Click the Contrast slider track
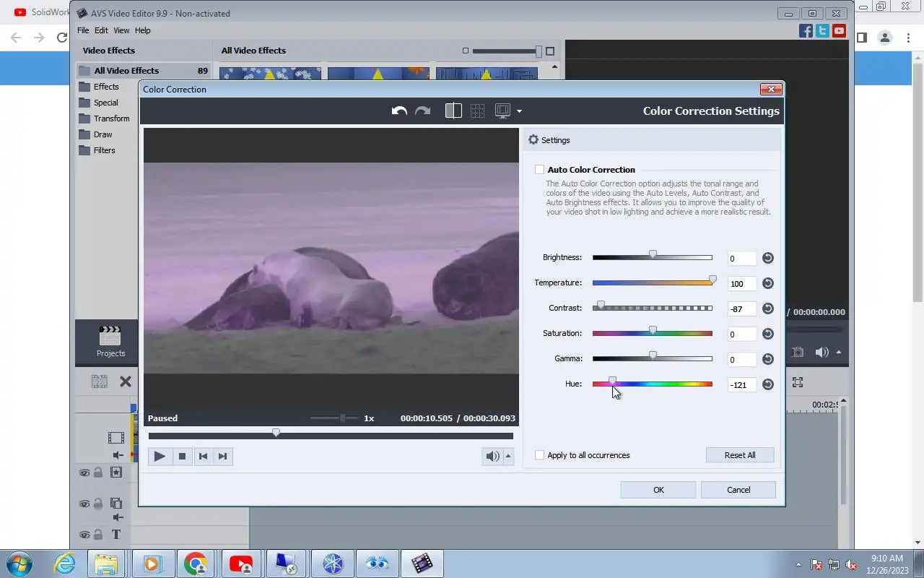The width and height of the screenshot is (924, 578). coord(653,308)
